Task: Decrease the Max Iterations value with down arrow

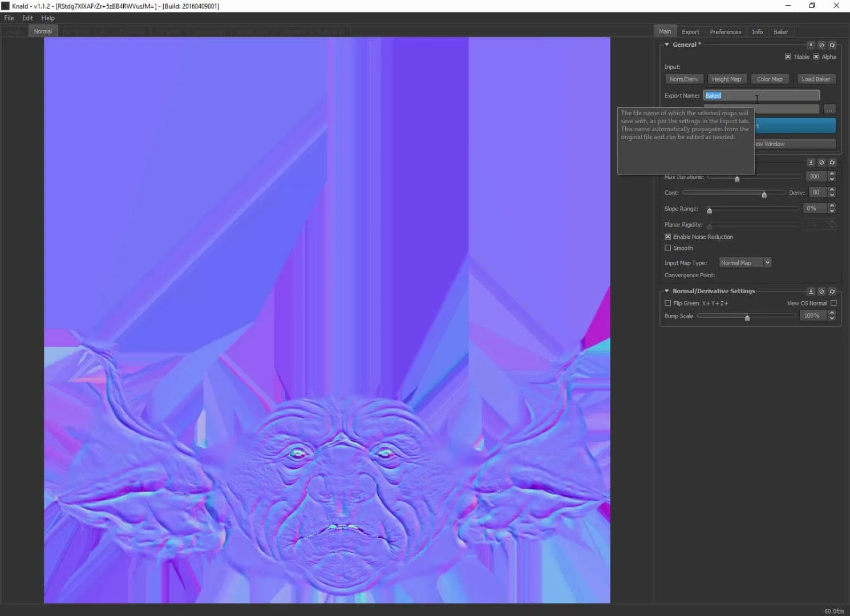Action: click(832, 179)
